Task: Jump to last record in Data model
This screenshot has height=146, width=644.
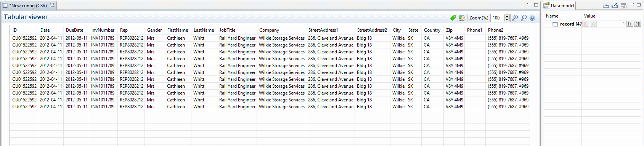Action: 637,24
